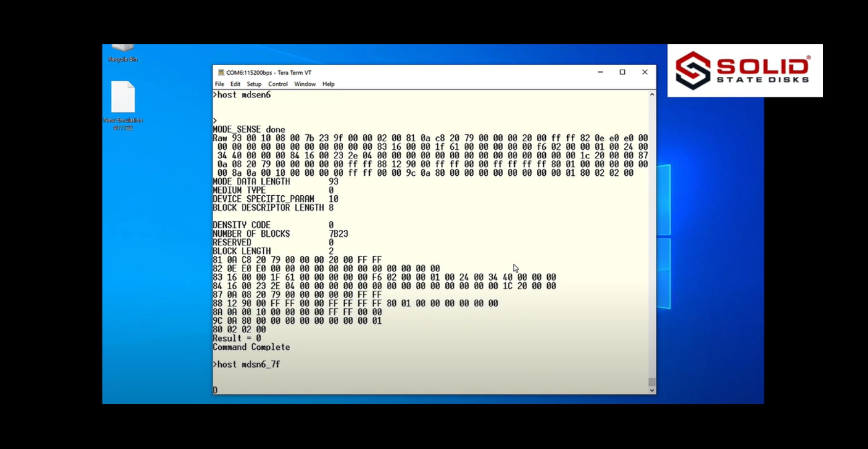Open the File menu in Tera Term
868x449 pixels.
coord(219,84)
